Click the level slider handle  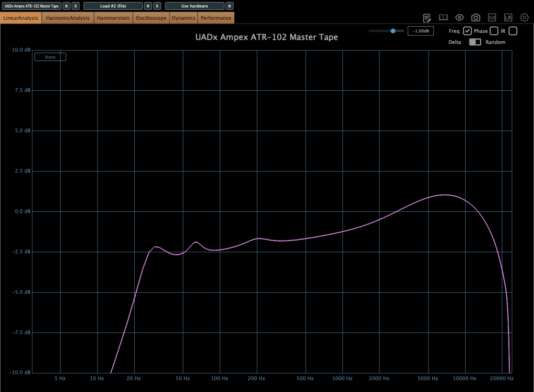click(x=393, y=31)
